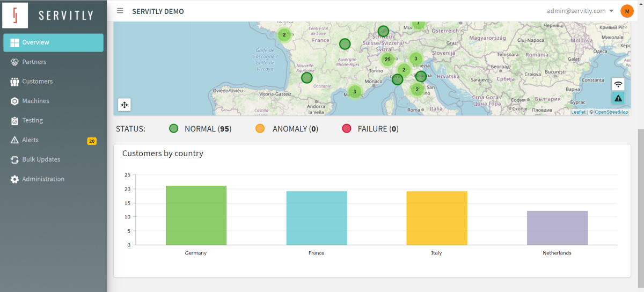Click the Partners handshake icon

click(14, 62)
